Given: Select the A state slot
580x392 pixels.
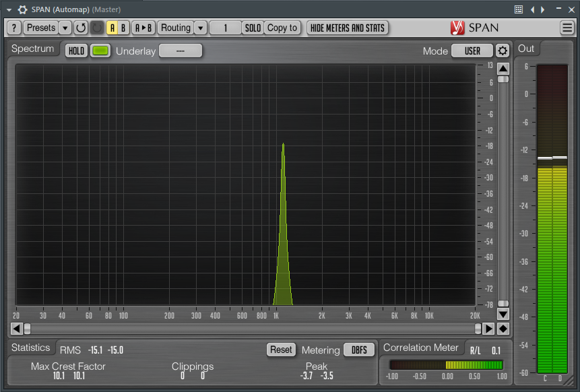Looking at the screenshot, I should pos(112,28).
